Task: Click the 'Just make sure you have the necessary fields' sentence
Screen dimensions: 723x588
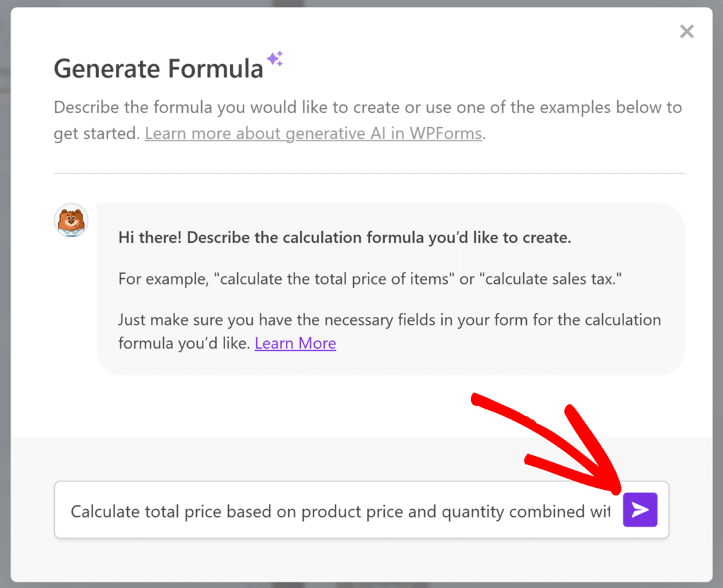Action: click(390, 331)
